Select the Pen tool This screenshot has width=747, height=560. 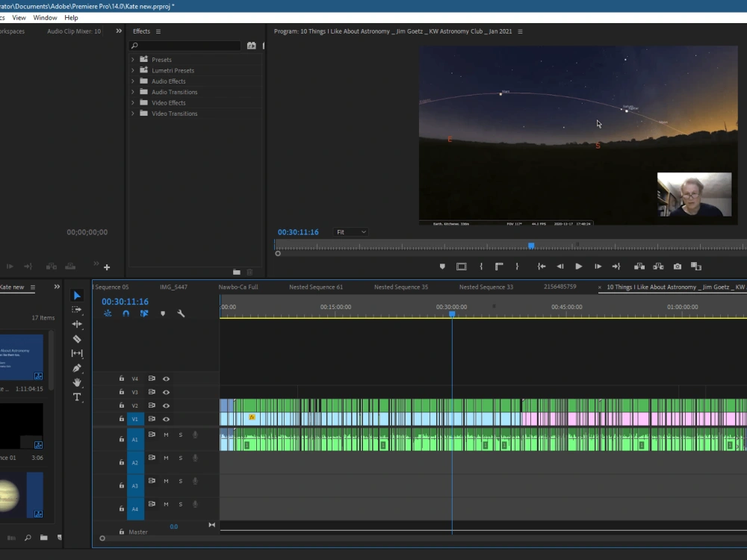coord(77,368)
